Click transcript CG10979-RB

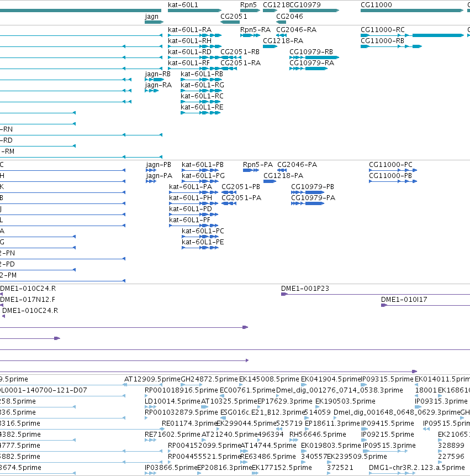pyautogui.click(x=314, y=57)
